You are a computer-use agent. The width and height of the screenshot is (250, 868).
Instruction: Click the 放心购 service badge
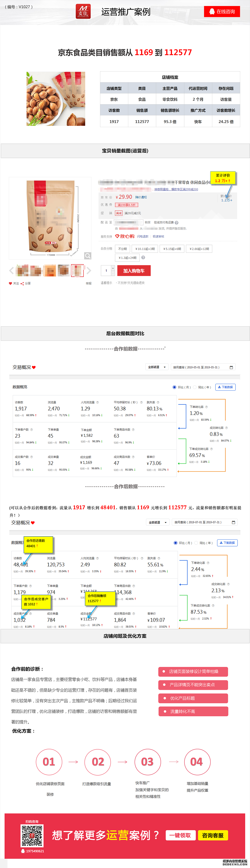(x=125, y=236)
